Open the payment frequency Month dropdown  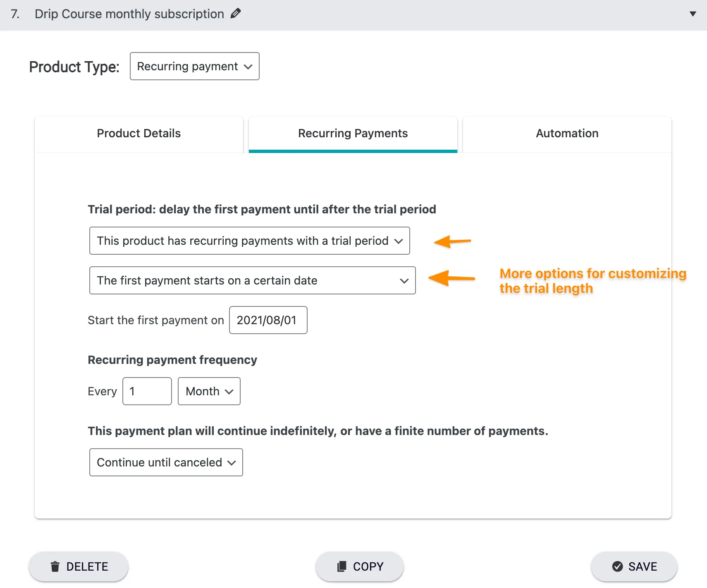pos(209,391)
